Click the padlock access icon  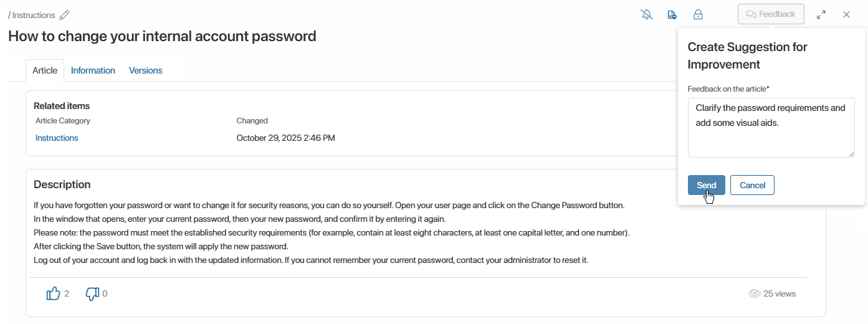click(699, 14)
